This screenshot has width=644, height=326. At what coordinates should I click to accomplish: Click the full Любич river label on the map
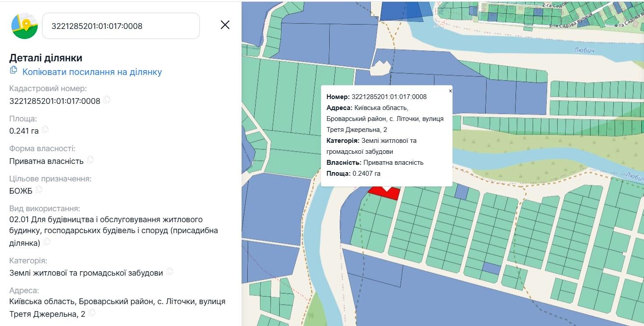click(x=584, y=50)
